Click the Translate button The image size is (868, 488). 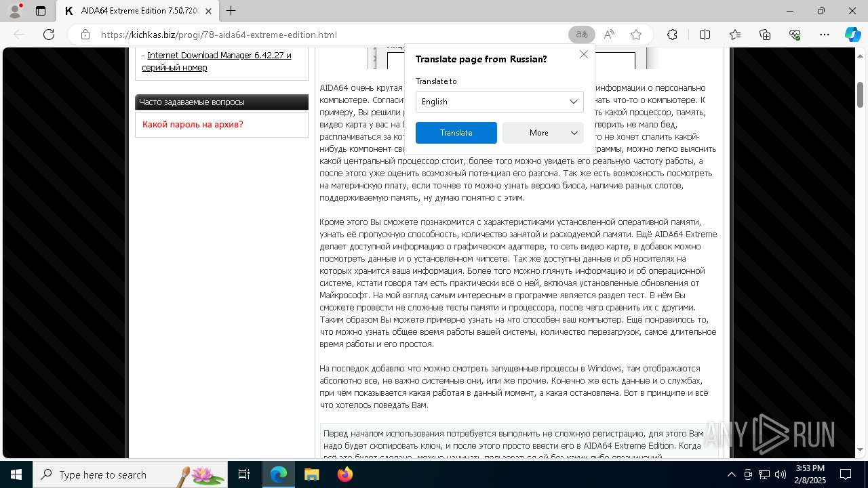pos(456,133)
